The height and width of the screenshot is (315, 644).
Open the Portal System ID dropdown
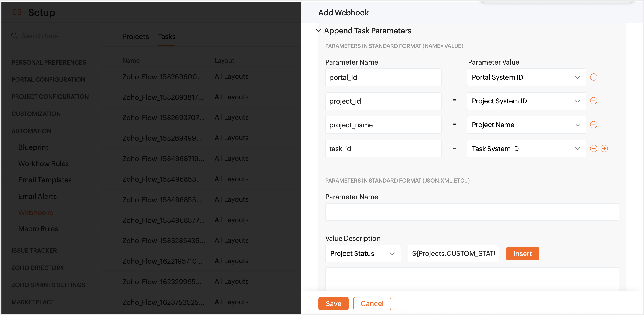(526, 77)
